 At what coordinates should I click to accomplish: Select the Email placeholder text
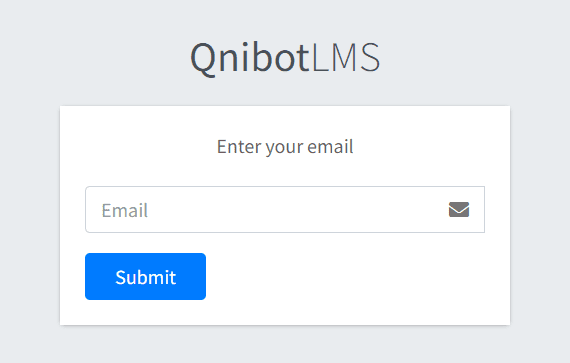pos(125,210)
